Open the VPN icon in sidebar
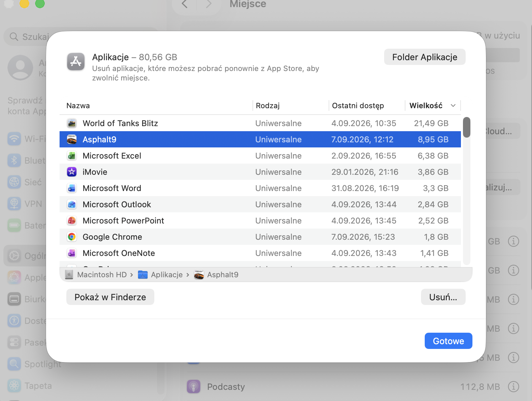The image size is (532, 401). tap(14, 204)
